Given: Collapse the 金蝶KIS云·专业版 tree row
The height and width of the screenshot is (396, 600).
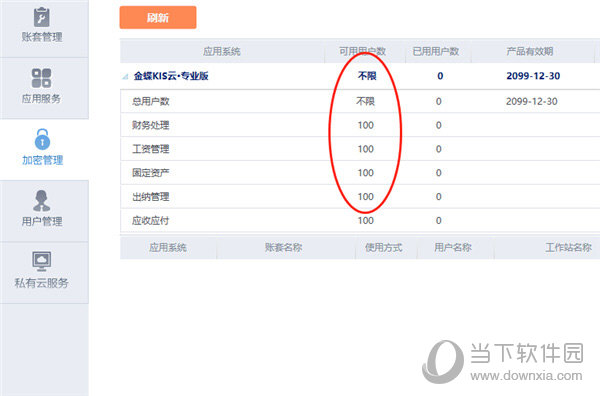Looking at the screenshot, I should (x=125, y=77).
